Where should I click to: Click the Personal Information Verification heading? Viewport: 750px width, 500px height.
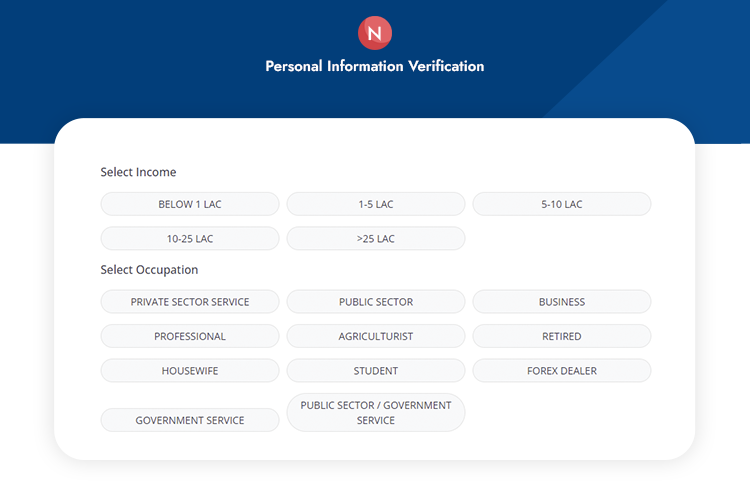tap(375, 66)
